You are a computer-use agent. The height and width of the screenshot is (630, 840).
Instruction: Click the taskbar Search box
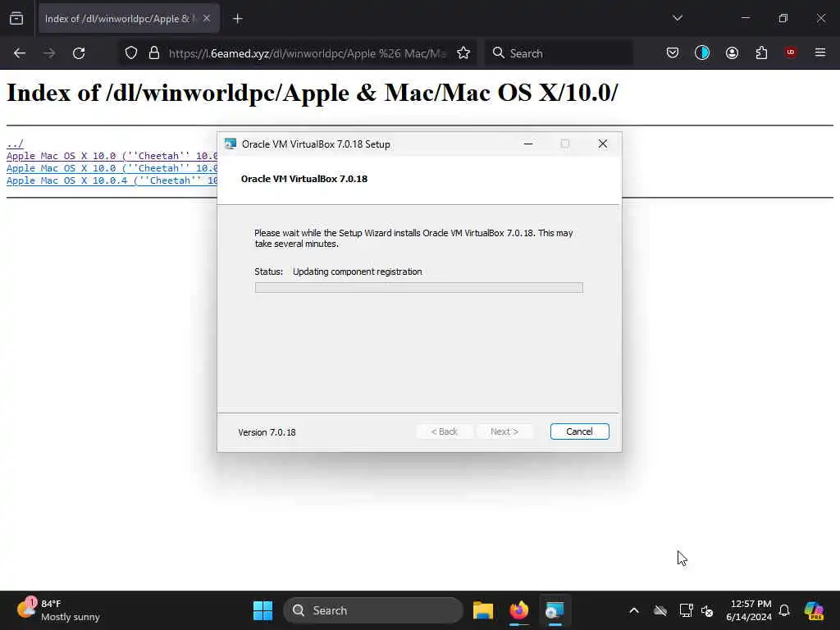click(x=373, y=610)
